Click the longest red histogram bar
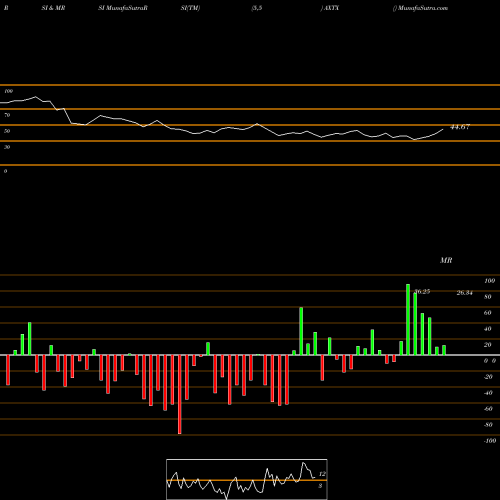The width and height of the screenshot is (500, 500). pos(180,394)
